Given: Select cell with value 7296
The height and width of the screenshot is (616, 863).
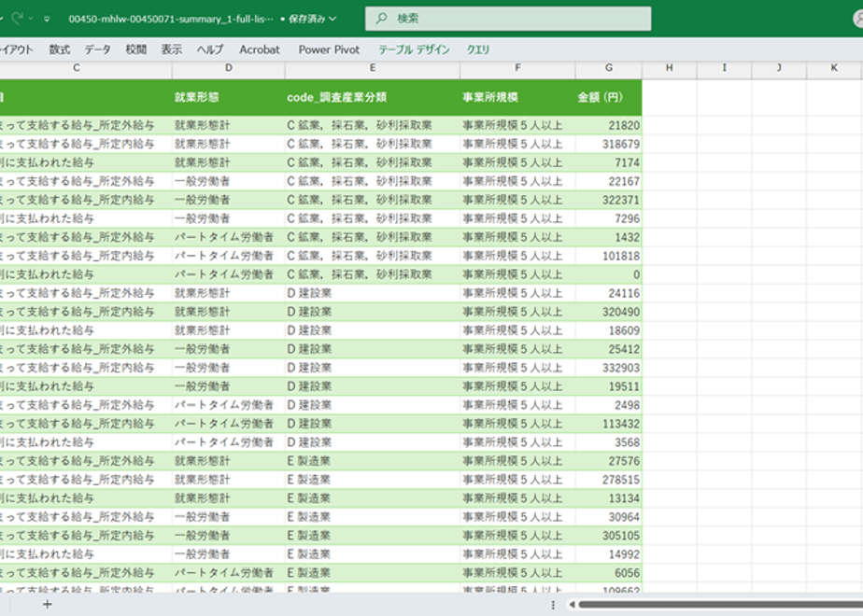Looking at the screenshot, I should point(609,219).
